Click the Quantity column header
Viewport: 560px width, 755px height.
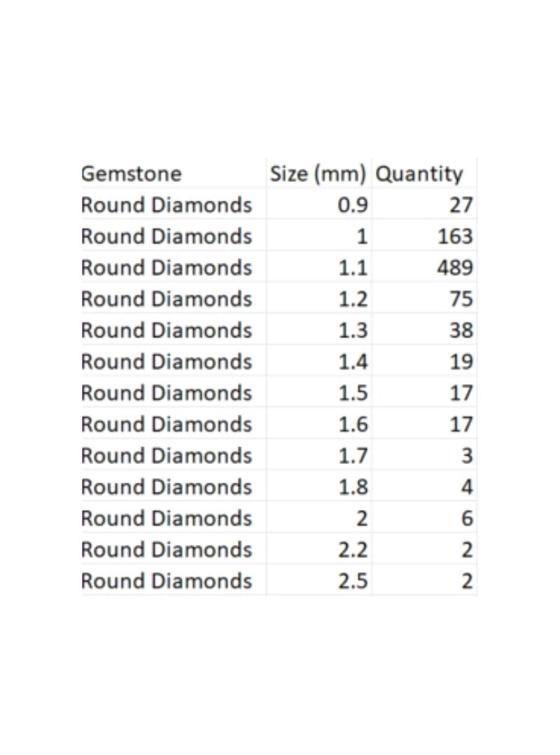[419, 174]
